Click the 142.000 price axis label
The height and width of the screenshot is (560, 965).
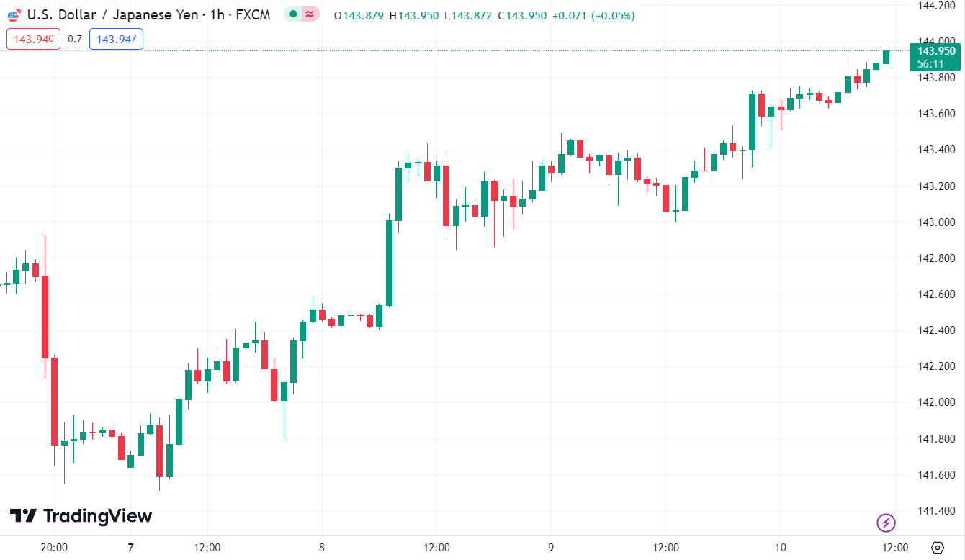click(x=936, y=402)
